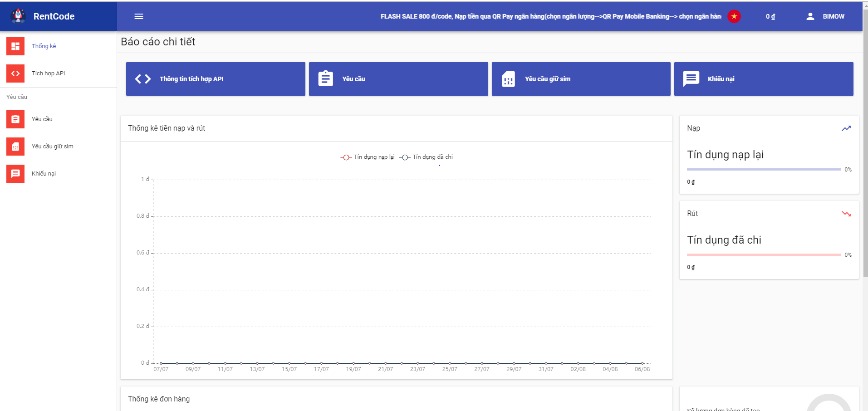Click the Rút card title
The height and width of the screenshot is (411, 868).
(x=692, y=214)
